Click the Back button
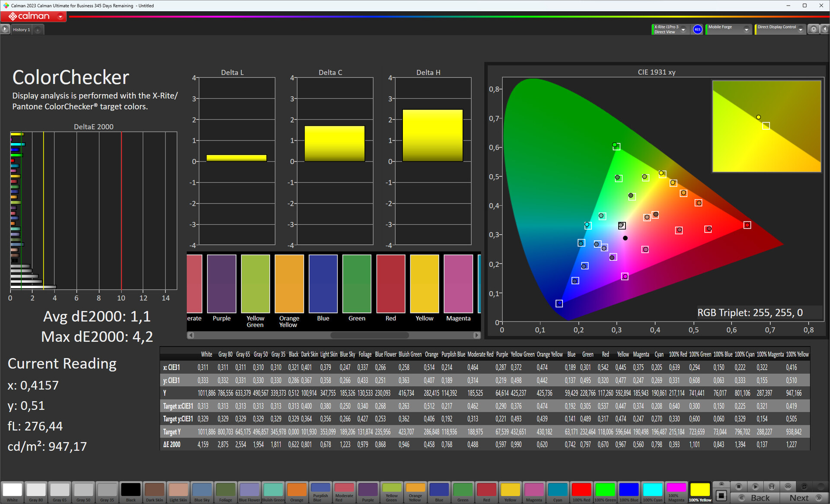The height and width of the screenshot is (504, 830). (x=756, y=498)
